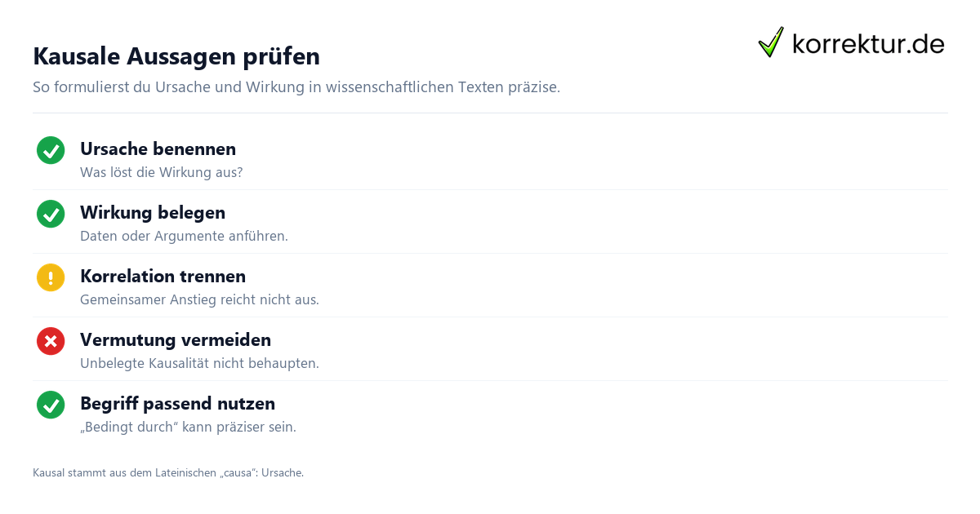Select the Begriff passend nutzen heading
The image size is (980, 514).
point(177,404)
